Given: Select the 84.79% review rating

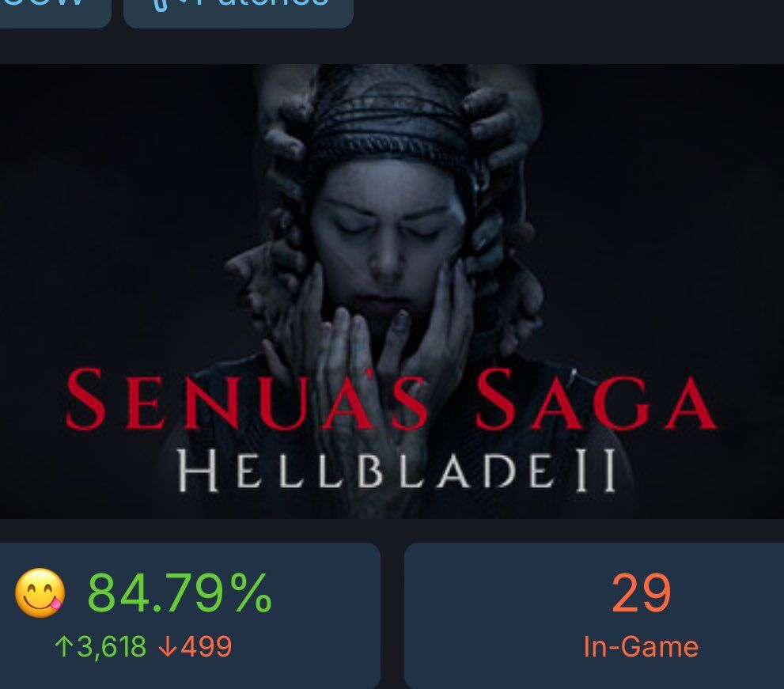Looking at the screenshot, I should [x=180, y=593].
